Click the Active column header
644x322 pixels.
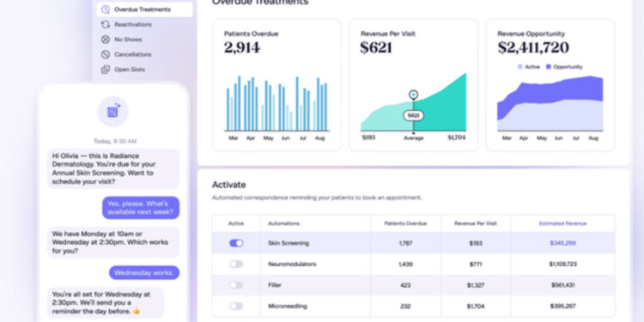236,223
